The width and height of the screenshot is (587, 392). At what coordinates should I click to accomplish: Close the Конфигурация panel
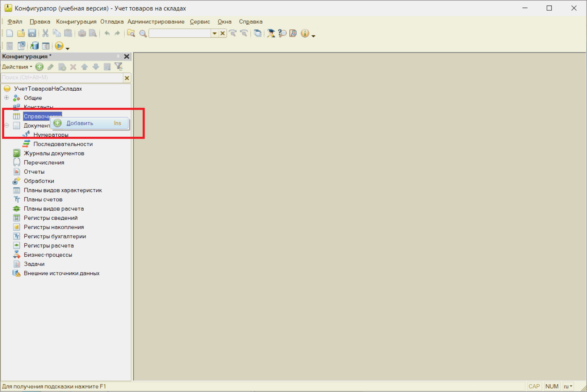point(127,56)
